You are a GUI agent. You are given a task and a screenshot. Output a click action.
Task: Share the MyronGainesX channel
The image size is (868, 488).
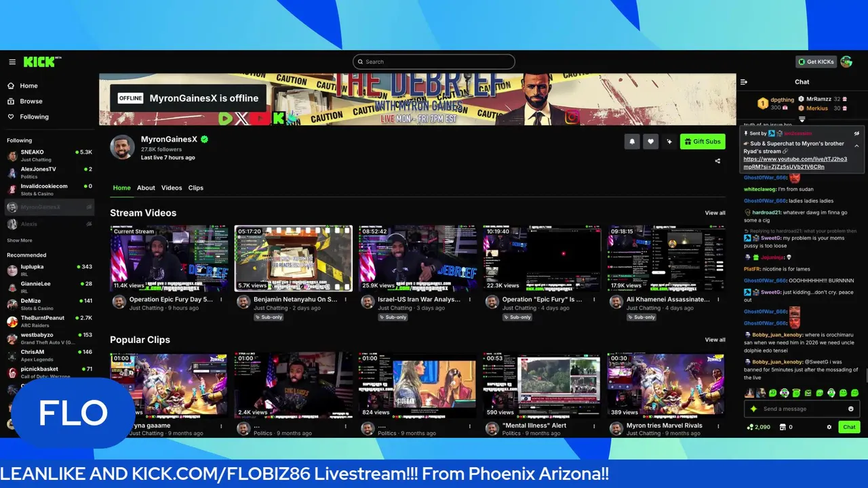[x=717, y=161]
